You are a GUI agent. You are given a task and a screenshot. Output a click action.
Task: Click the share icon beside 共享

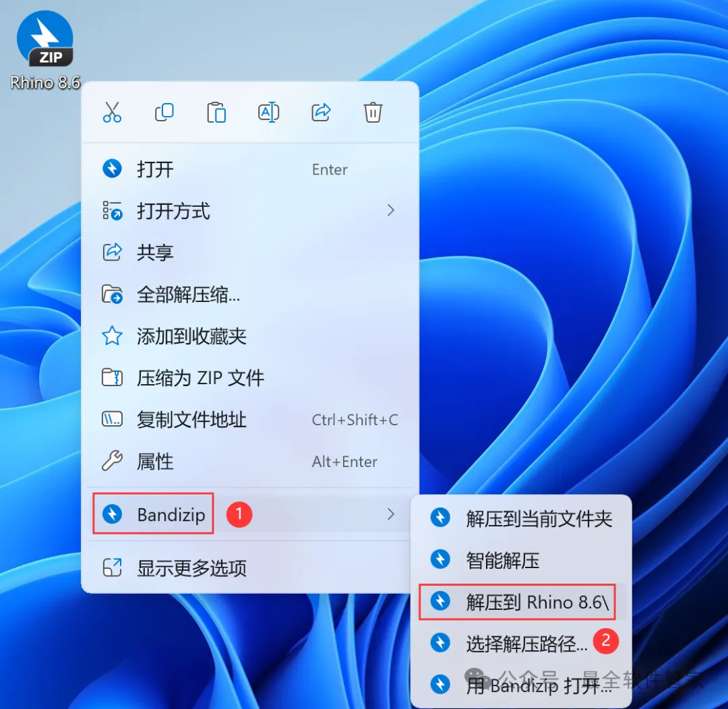click(x=112, y=252)
